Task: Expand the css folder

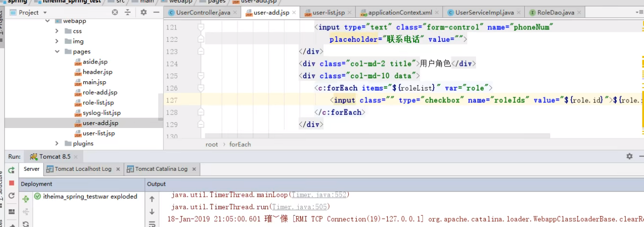Action: (x=58, y=31)
